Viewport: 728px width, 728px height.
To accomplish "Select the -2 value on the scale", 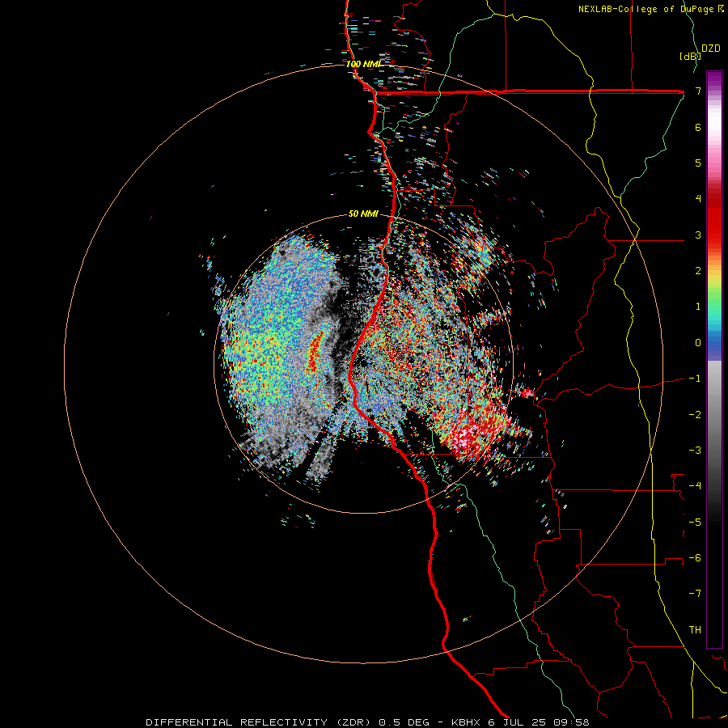I will point(695,415).
